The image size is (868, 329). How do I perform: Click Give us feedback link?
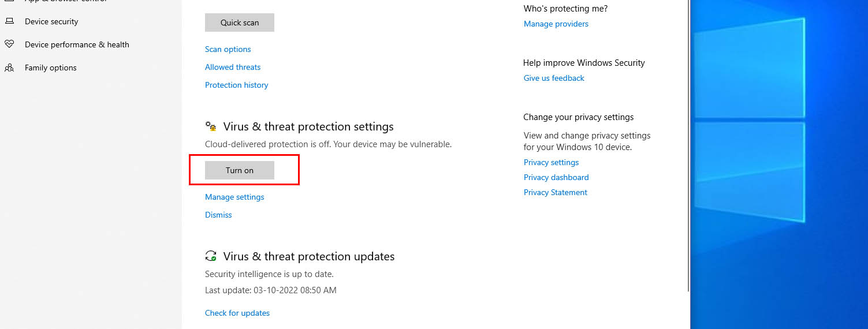click(x=554, y=78)
